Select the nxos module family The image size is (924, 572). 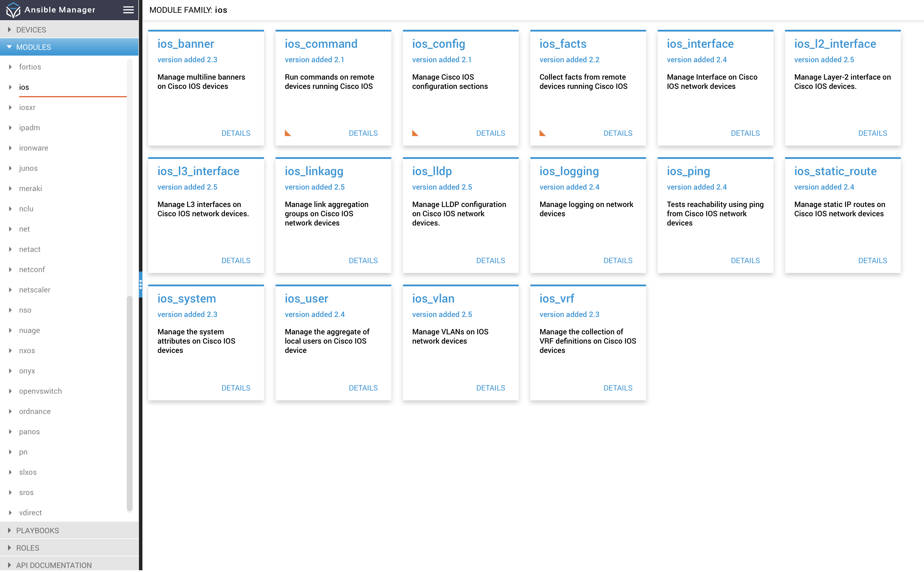coord(27,350)
